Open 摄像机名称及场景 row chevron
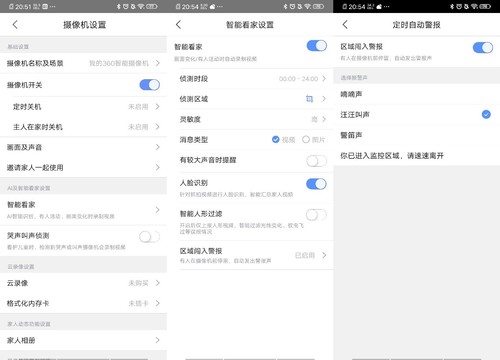The image size is (500, 360). [x=158, y=63]
